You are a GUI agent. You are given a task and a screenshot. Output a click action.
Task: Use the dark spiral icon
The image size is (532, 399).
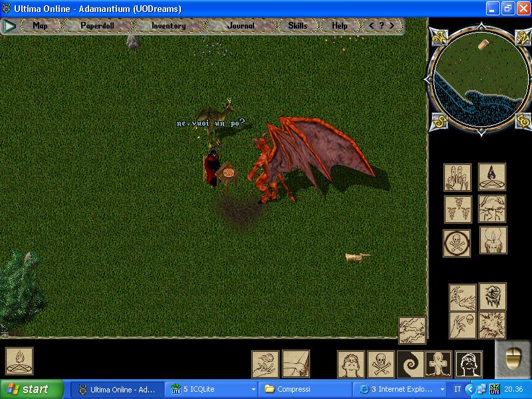point(410,364)
